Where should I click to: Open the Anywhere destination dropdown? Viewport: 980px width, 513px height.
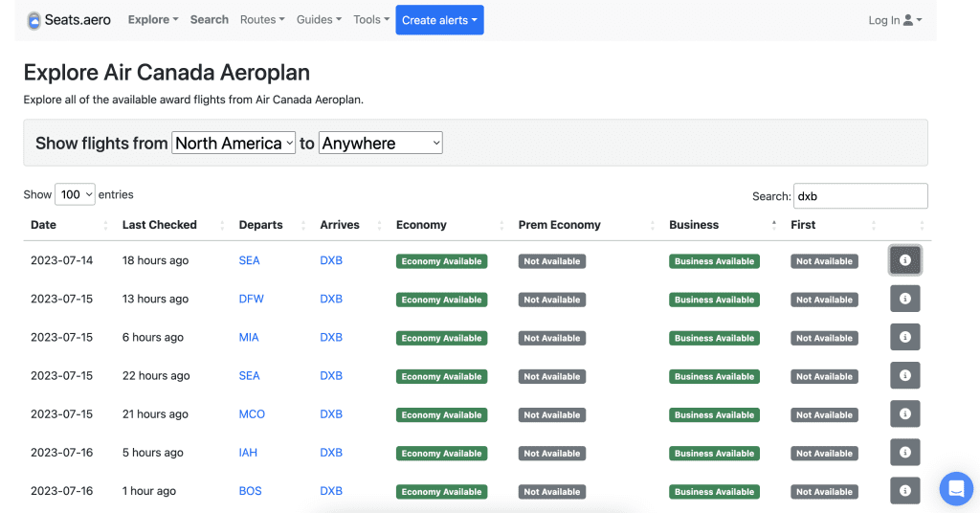click(381, 144)
